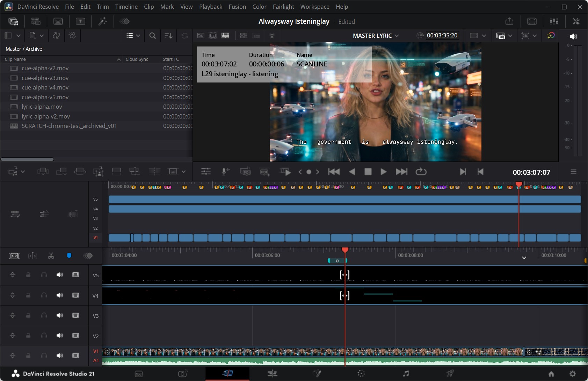The image size is (588, 381).
Task: Disable video on track V3
Action: (75, 315)
